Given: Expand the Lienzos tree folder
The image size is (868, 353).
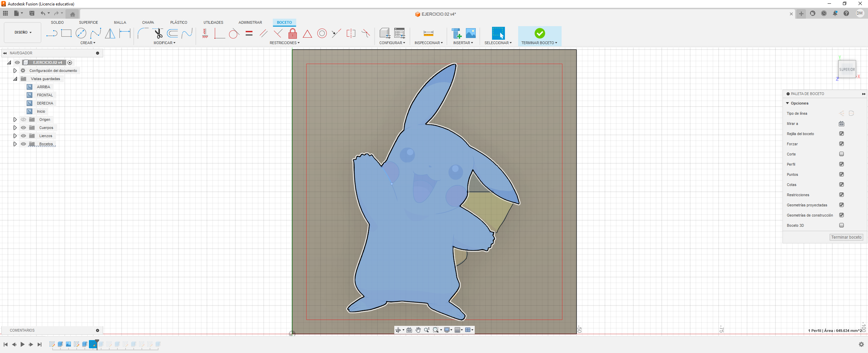Looking at the screenshot, I should tap(15, 136).
